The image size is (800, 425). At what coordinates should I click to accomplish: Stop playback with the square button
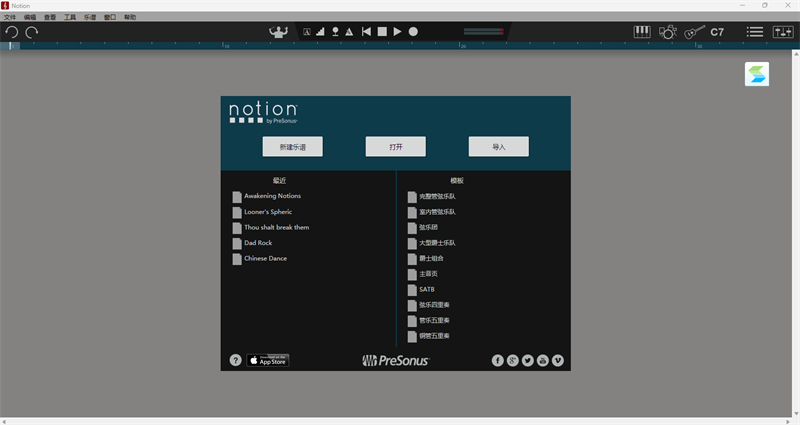(x=382, y=32)
